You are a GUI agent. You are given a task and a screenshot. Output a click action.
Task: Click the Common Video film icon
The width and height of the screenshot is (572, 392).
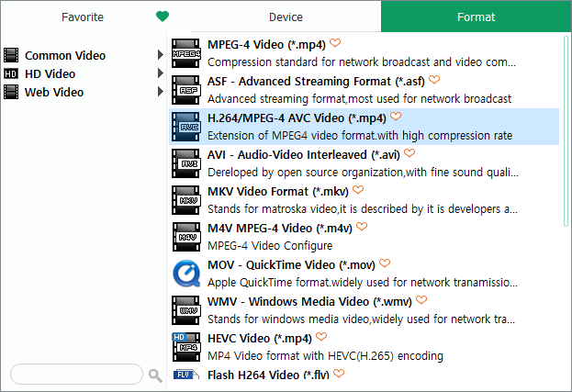tap(11, 55)
